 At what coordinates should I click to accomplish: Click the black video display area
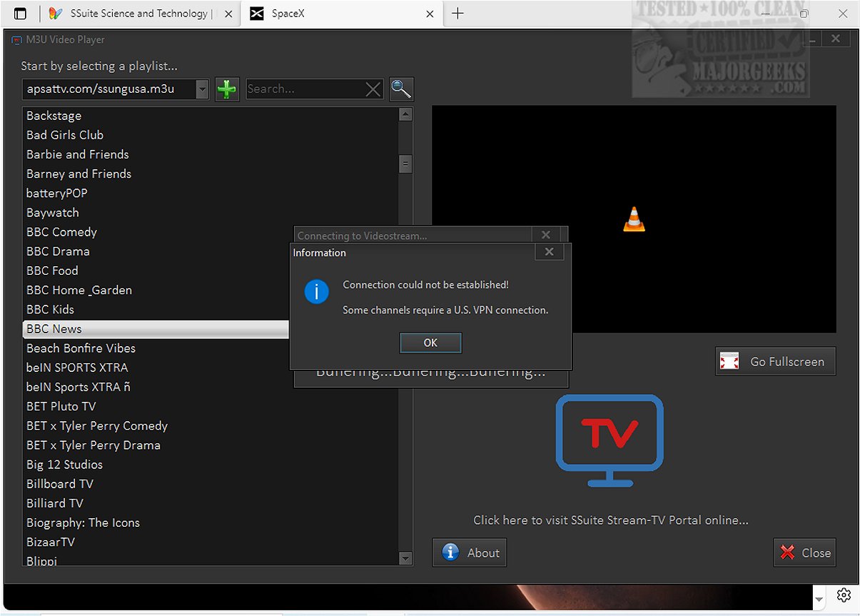point(634,219)
